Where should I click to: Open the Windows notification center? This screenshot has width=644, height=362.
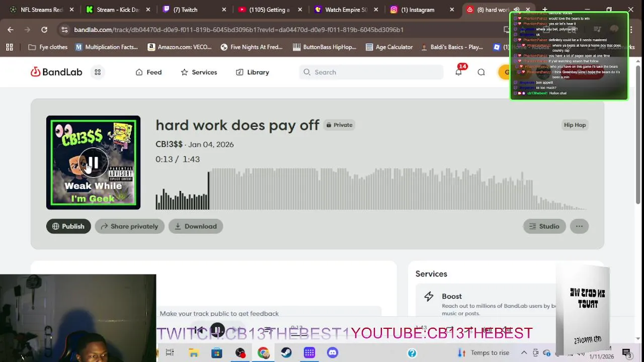[x=626, y=353]
